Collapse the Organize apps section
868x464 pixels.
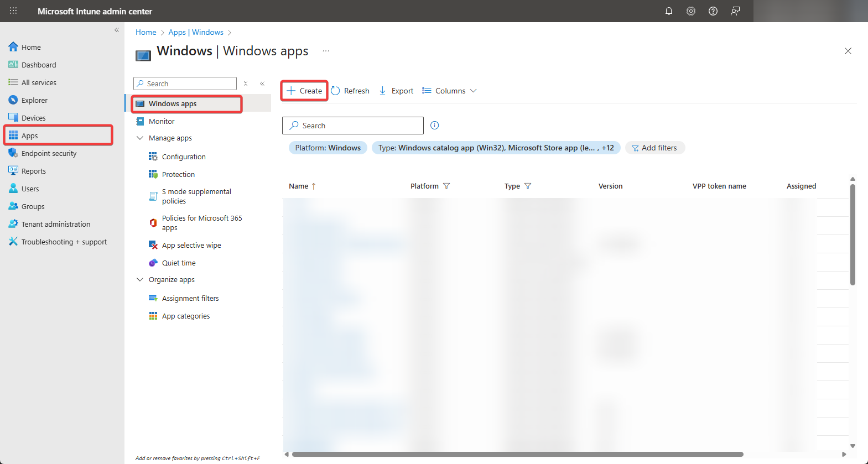coord(140,280)
